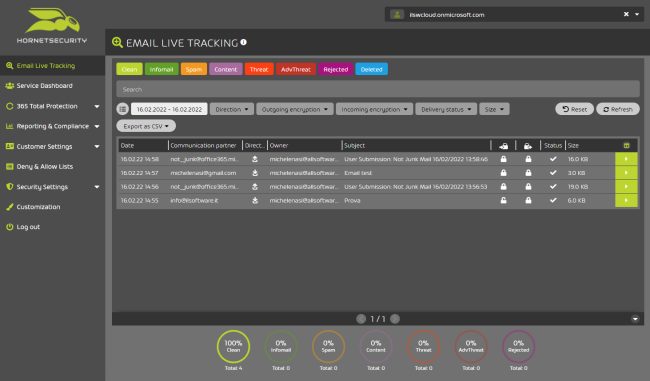Click the tenant avatar icon in the top bar

[397, 15]
